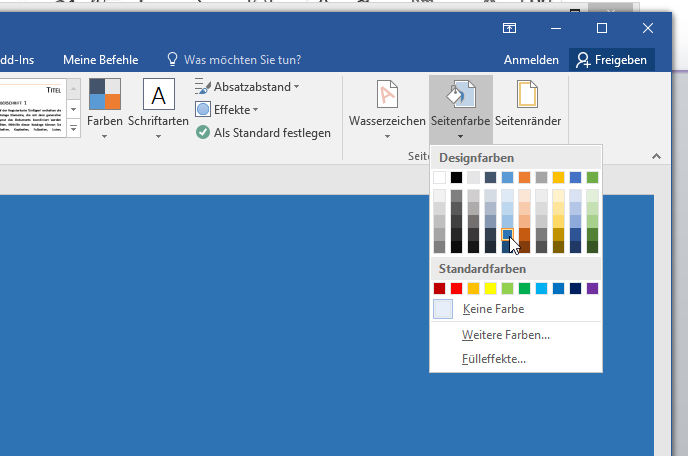Pick green swatch in Designfarben top row

(x=592, y=177)
